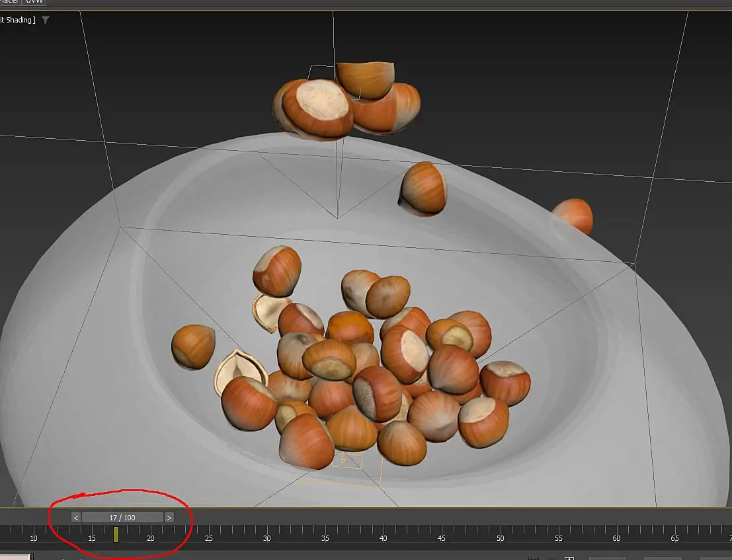Step to previous frame with left arrow
The image size is (732, 560).
tap(76, 518)
